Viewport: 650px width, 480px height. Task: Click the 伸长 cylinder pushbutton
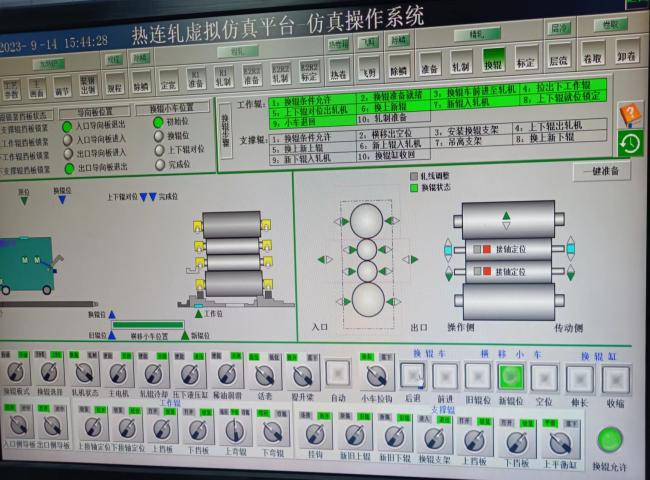579,378
